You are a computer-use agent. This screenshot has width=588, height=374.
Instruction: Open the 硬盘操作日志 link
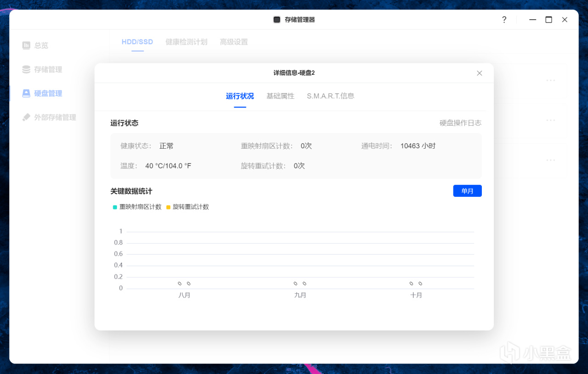pos(460,123)
